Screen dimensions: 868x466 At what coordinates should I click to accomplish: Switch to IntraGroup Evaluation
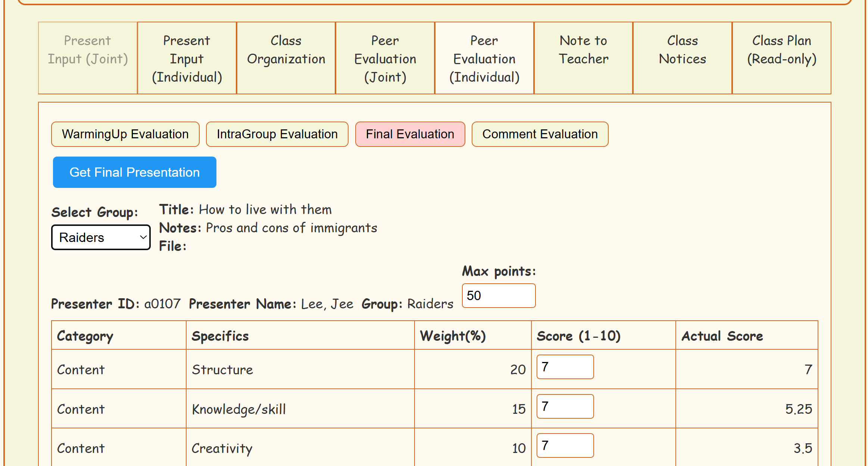(277, 134)
